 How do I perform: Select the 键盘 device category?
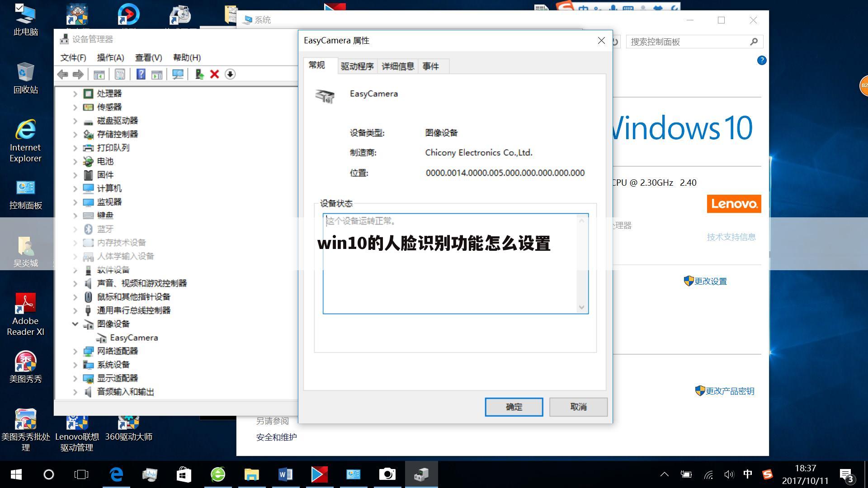tap(105, 216)
